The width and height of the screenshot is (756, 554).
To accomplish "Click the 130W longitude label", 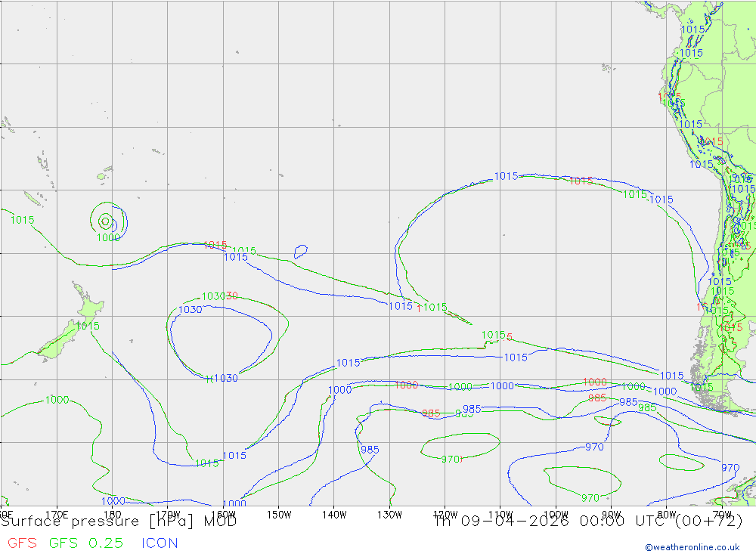I will [389, 515].
